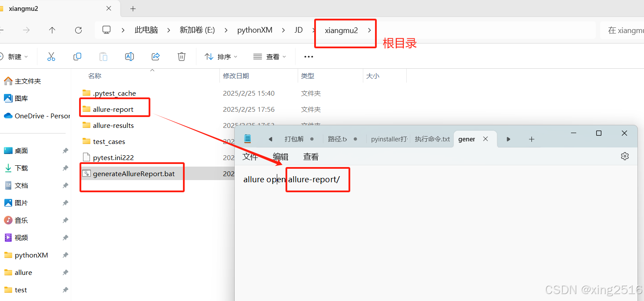Click the Share icon in Explorer toolbar
This screenshot has height=301, width=644.
coord(156,57)
